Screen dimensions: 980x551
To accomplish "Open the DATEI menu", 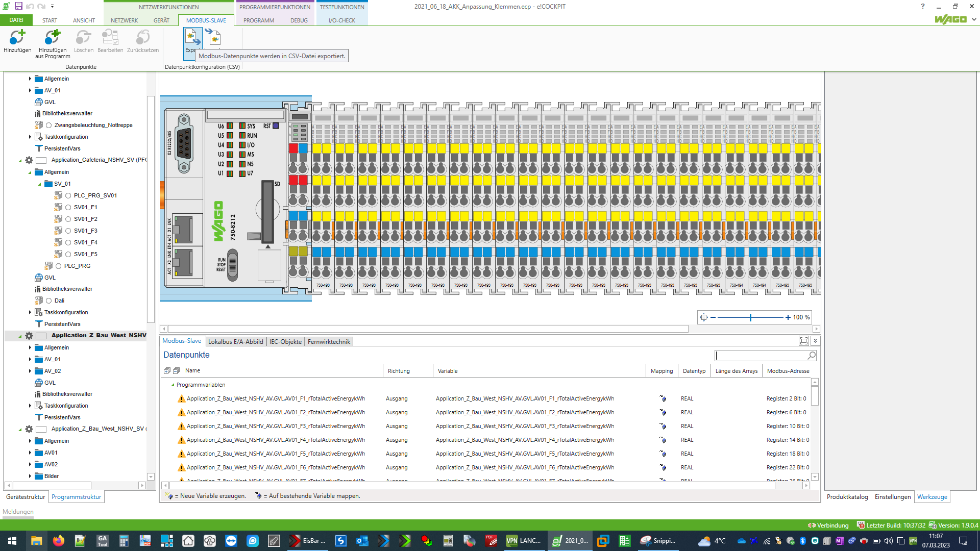I will coord(16,20).
